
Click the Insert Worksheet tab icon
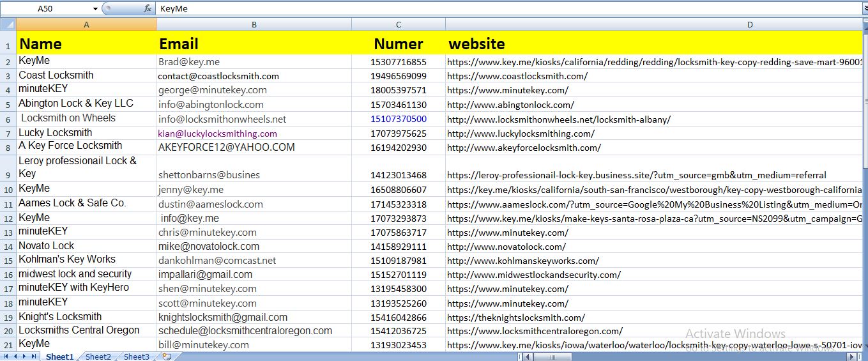point(167,357)
